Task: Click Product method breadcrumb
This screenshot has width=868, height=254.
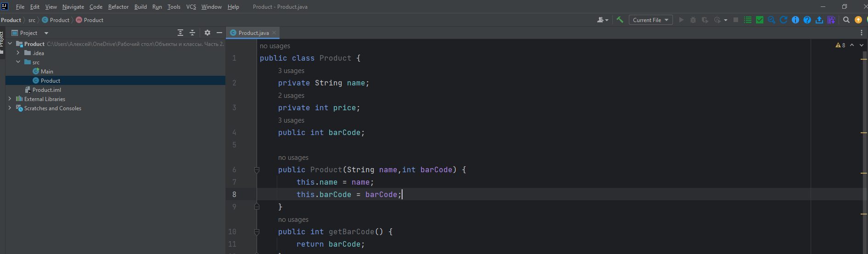Action: point(90,20)
